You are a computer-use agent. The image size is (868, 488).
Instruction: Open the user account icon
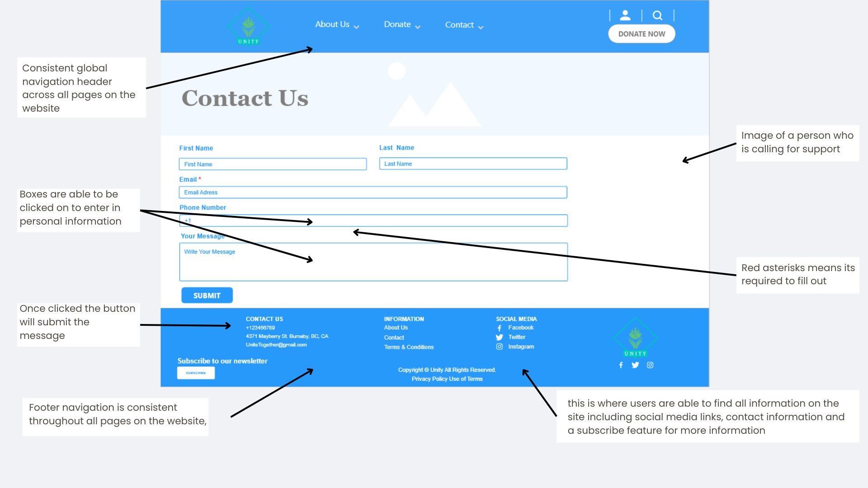[x=624, y=15]
